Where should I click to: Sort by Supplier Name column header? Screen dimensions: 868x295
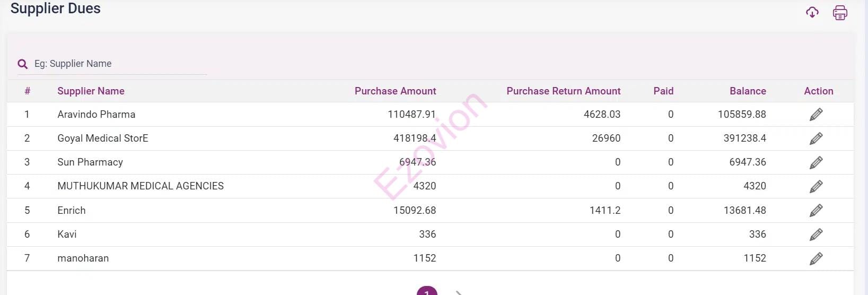pyautogui.click(x=91, y=91)
